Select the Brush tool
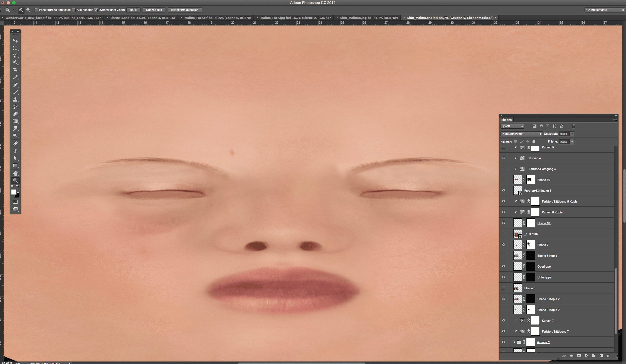This screenshot has width=626, height=364. pos(15,92)
